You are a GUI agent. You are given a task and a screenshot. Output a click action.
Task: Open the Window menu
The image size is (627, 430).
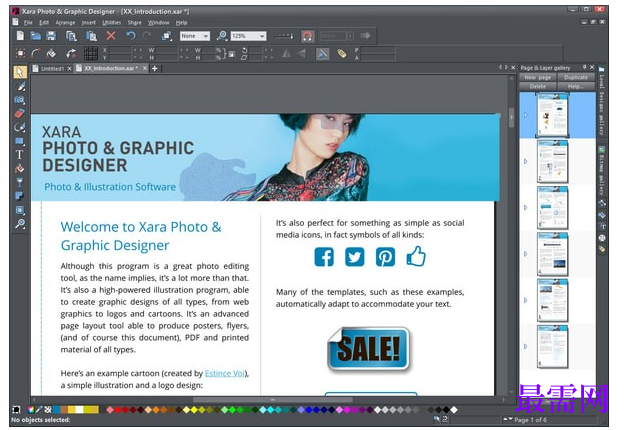pos(158,23)
